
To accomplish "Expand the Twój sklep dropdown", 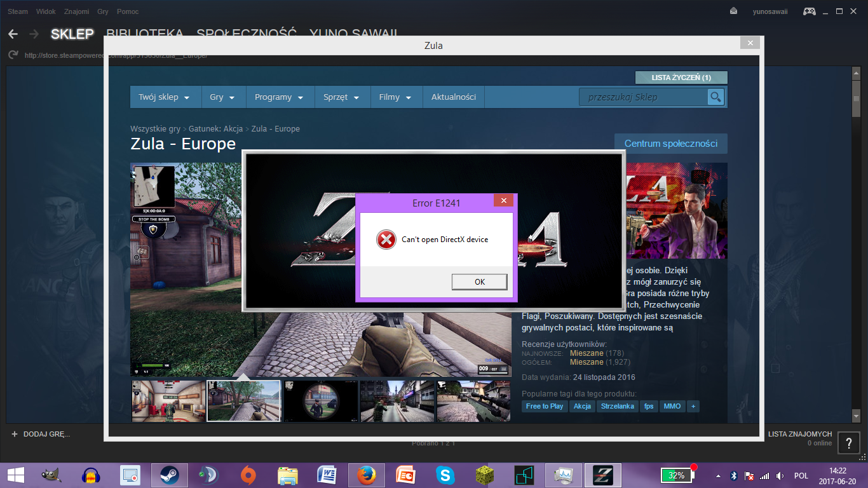I will (x=164, y=97).
